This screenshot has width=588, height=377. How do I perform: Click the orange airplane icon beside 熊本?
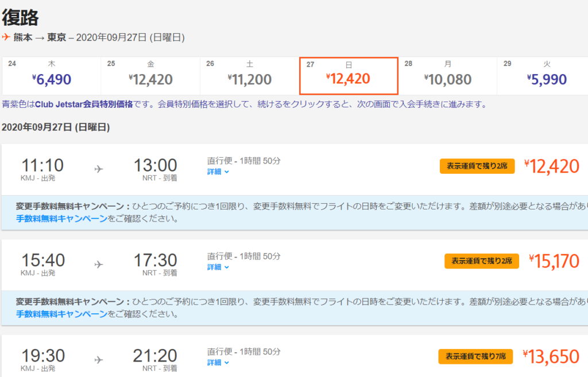[x=6, y=37]
